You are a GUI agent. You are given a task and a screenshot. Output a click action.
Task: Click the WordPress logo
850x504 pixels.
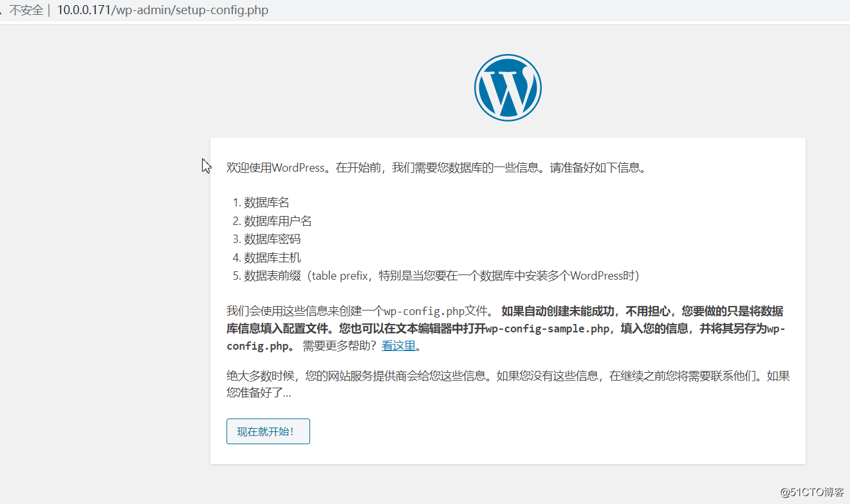coord(508,87)
